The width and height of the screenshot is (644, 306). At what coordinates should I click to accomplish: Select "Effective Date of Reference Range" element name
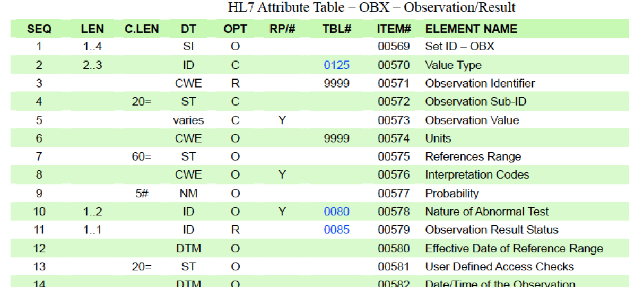click(x=514, y=249)
